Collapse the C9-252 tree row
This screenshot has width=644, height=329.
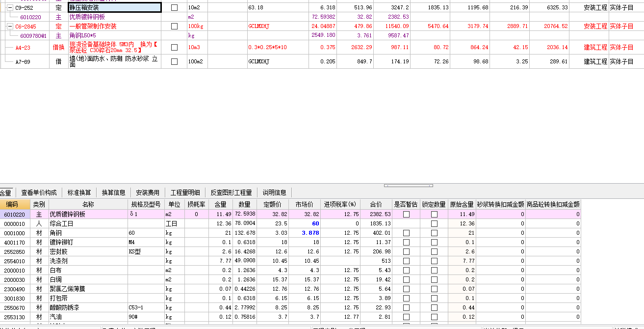[x=9, y=8]
